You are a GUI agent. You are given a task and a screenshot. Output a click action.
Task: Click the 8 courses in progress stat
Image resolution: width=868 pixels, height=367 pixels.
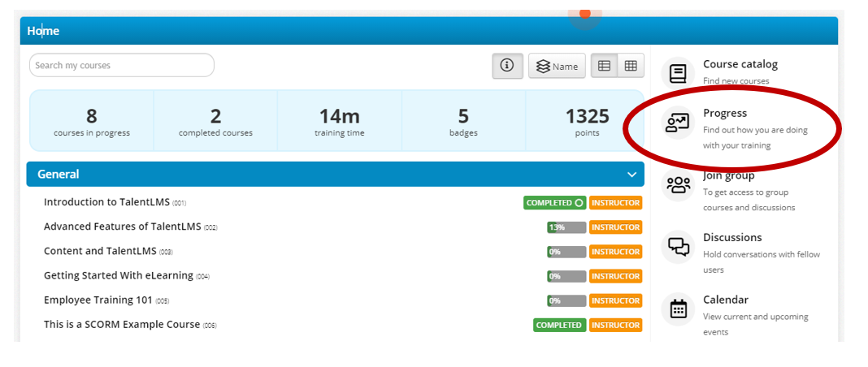click(x=91, y=122)
